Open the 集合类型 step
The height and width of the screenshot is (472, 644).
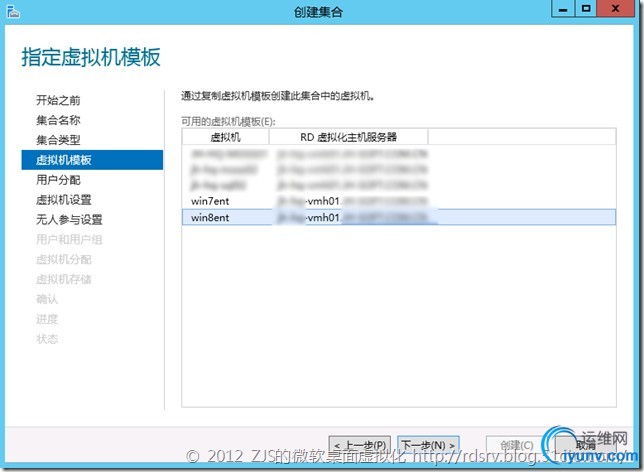[x=58, y=140]
